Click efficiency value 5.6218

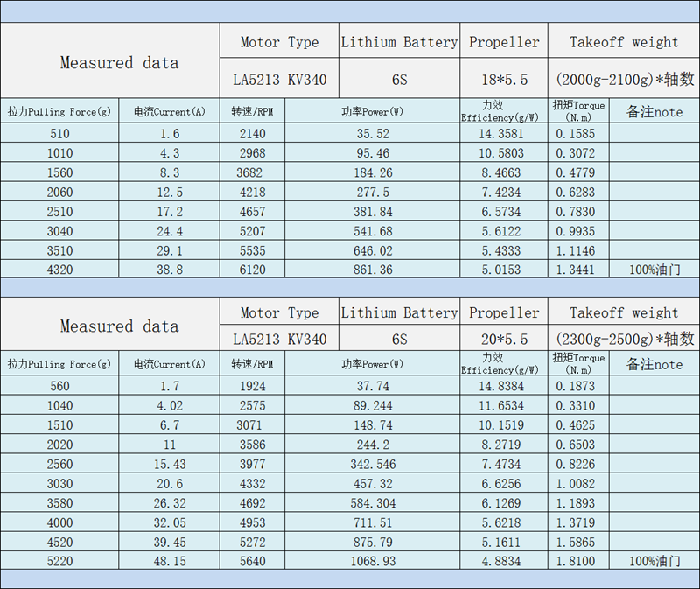[504, 522]
